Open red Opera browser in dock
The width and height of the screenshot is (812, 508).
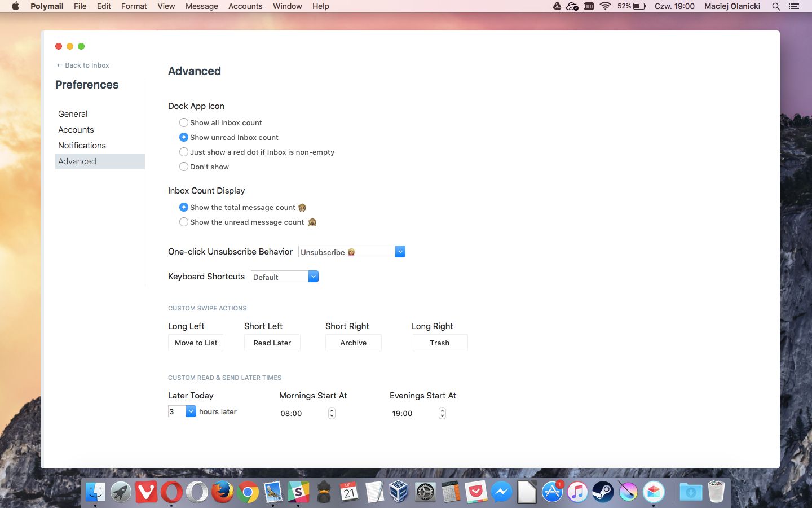[x=171, y=492]
